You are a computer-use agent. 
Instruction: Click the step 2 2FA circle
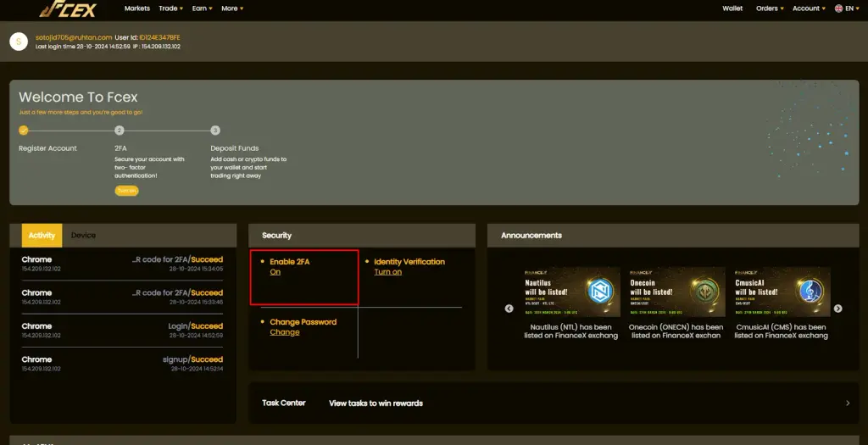(x=119, y=131)
